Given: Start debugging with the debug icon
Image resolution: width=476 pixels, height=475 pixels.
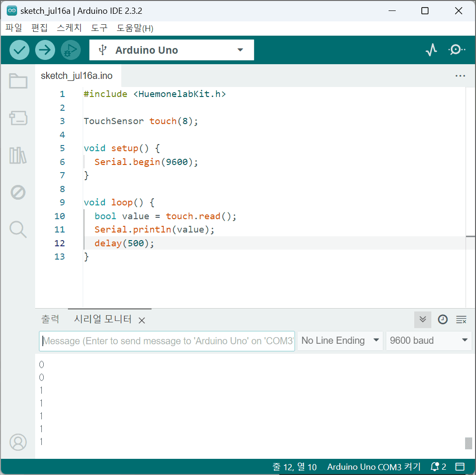Looking at the screenshot, I should tap(71, 50).
